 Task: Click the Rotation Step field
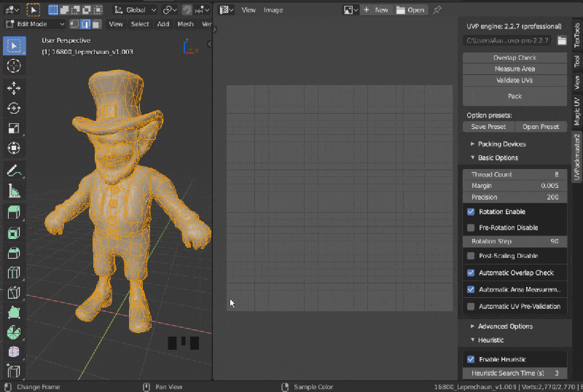[x=514, y=241]
